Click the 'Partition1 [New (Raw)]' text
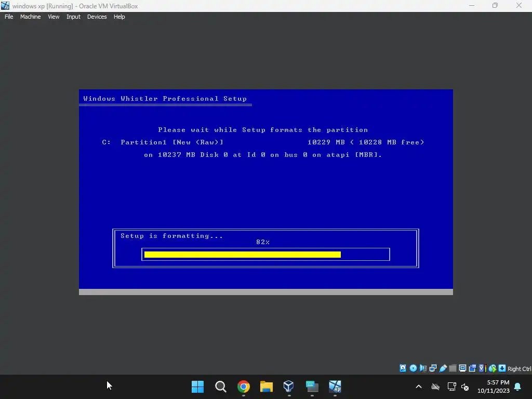 [172, 142]
